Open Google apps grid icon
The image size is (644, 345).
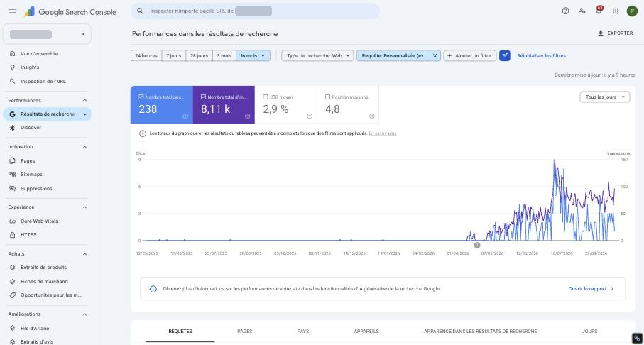616,11
